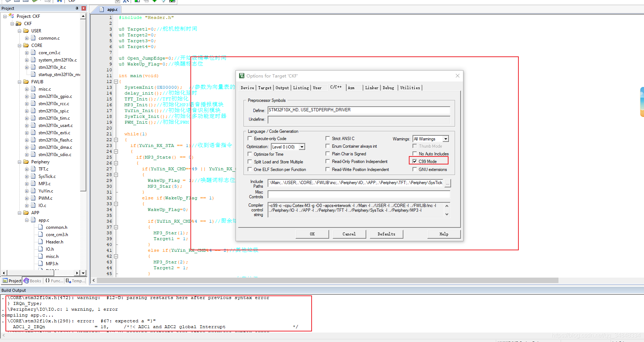Screen dimensions: 644x342
Task: Click file icon beside MP3.c
Action: click(33, 183)
